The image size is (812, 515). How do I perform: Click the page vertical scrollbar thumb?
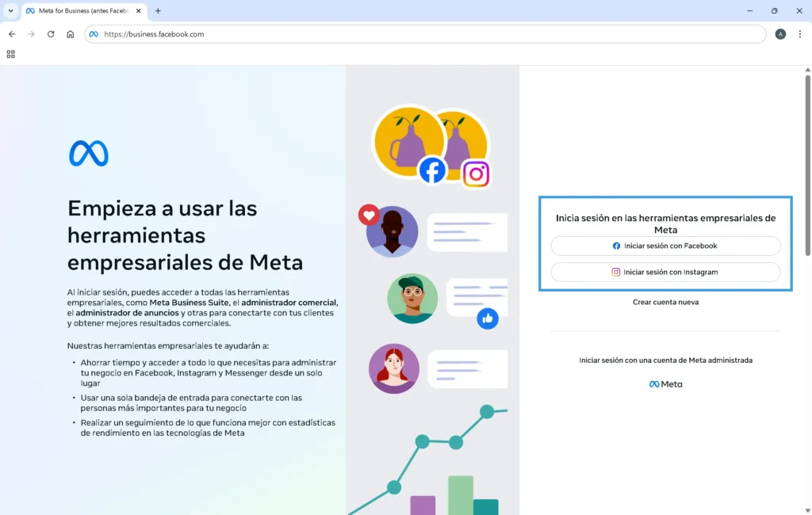click(808, 166)
